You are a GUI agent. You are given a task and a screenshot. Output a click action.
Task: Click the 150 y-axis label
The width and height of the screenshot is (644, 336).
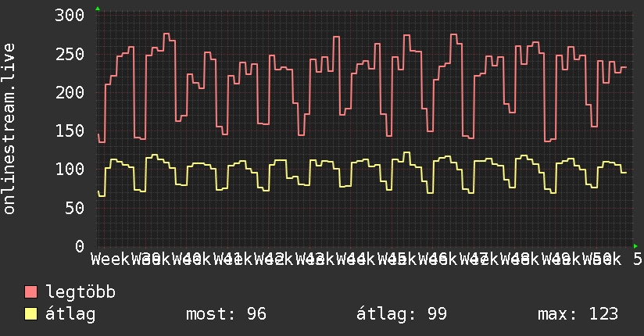tap(70, 131)
